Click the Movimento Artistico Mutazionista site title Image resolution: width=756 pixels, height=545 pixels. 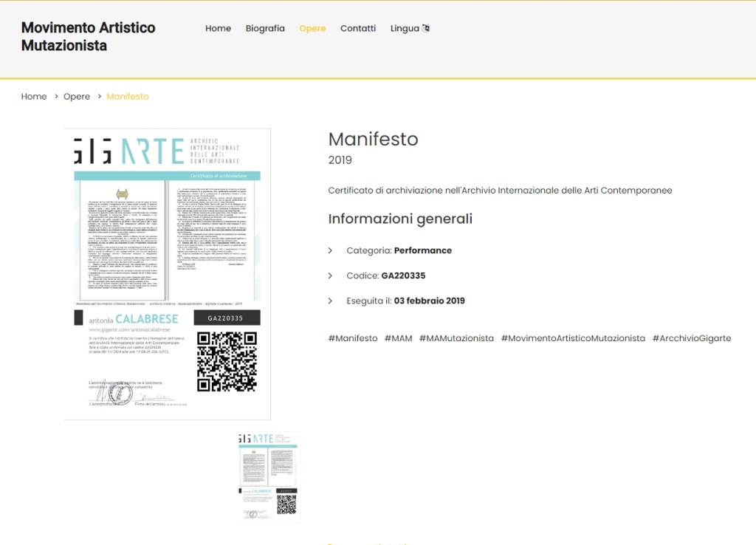point(89,37)
